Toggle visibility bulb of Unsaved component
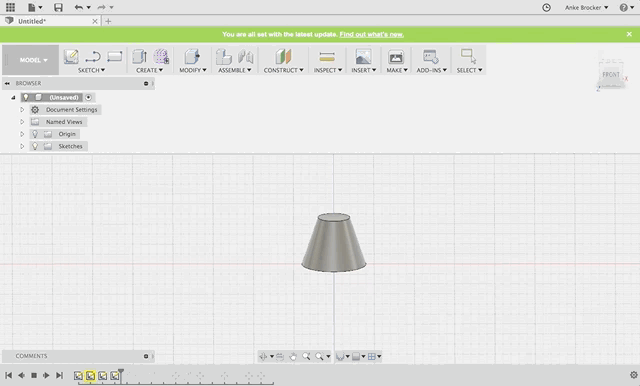Viewport: 640px width, 386px height. pyautogui.click(x=26, y=97)
